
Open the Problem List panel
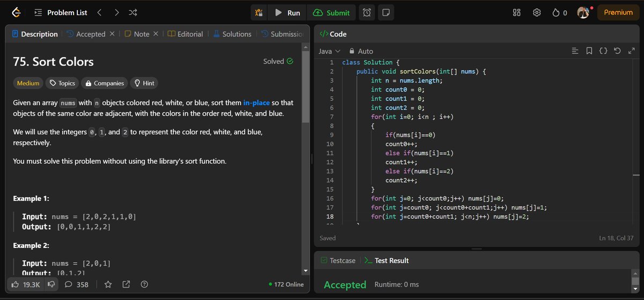coord(60,12)
